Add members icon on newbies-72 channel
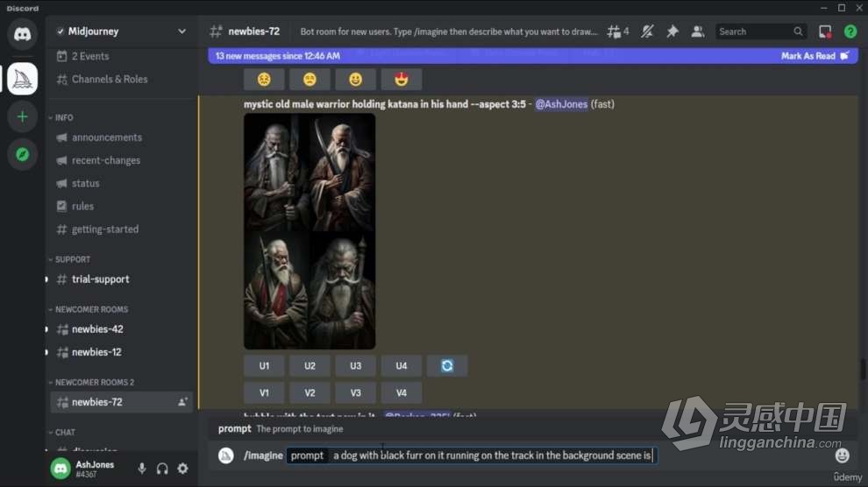 tap(182, 402)
